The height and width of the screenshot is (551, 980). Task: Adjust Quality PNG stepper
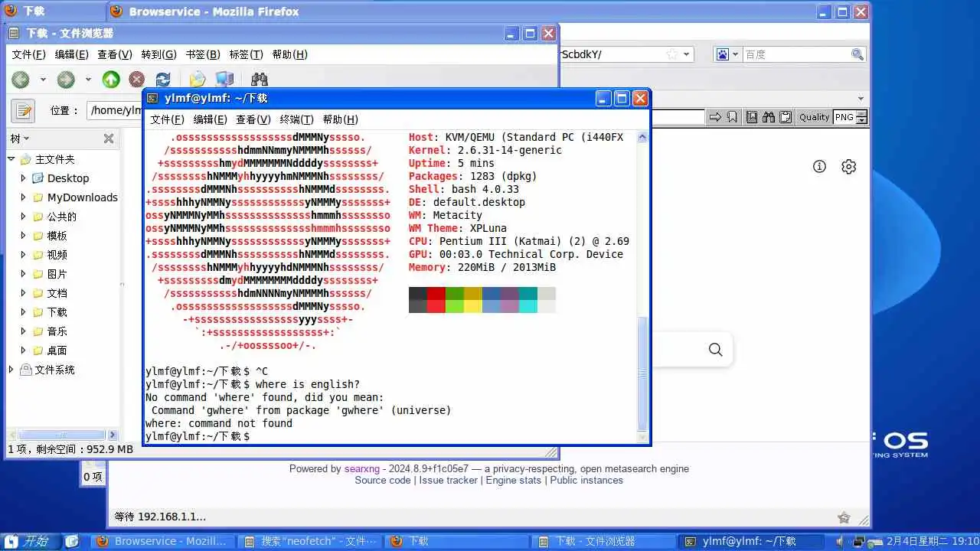[862, 117]
